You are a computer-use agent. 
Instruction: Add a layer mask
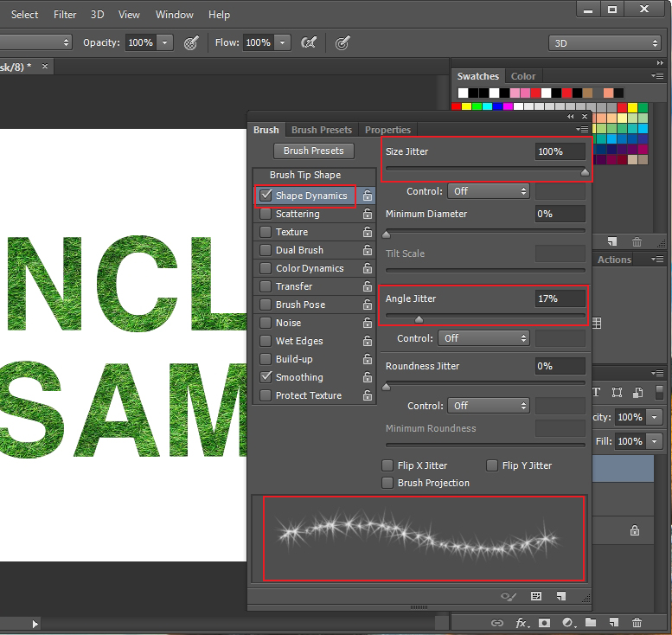pyautogui.click(x=544, y=623)
